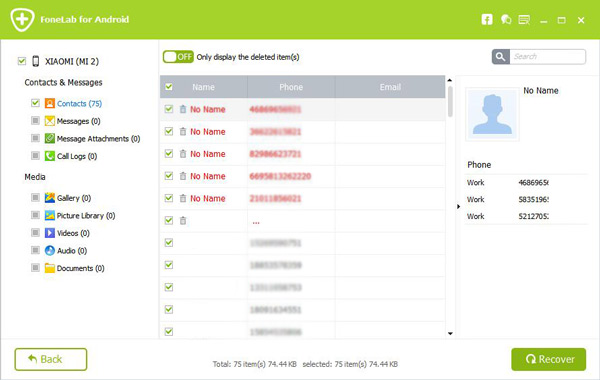Click the contact list scrollbar thumb
600x380 pixels.
click(450, 101)
